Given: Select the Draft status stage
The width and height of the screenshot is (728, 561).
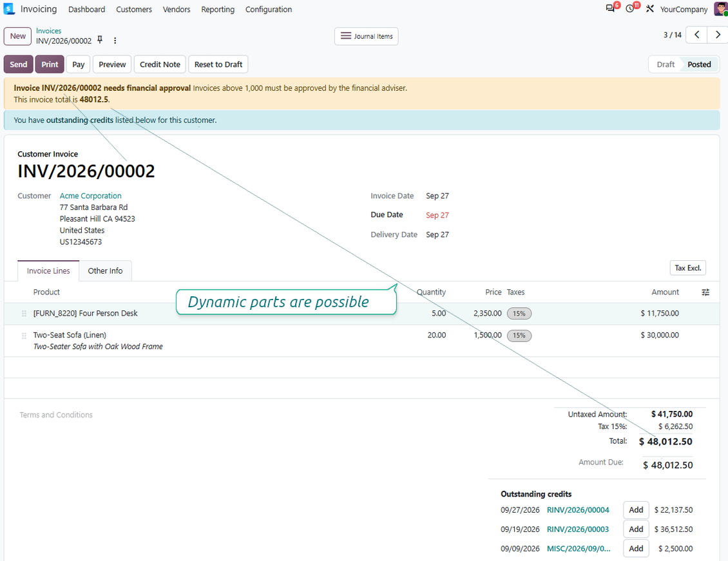Looking at the screenshot, I should pos(666,64).
